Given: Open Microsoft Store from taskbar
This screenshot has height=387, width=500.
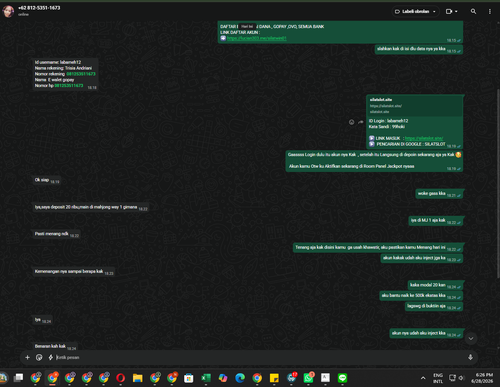Looking at the screenshot, I should (189, 378).
